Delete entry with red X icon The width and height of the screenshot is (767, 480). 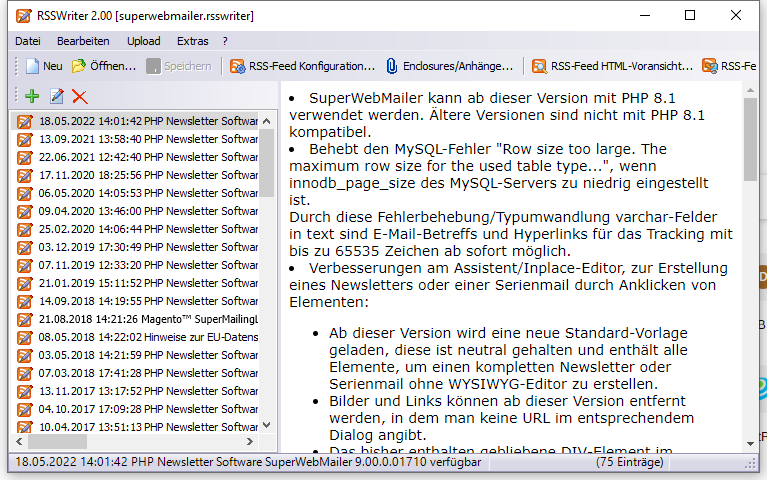[x=80, y=96]
